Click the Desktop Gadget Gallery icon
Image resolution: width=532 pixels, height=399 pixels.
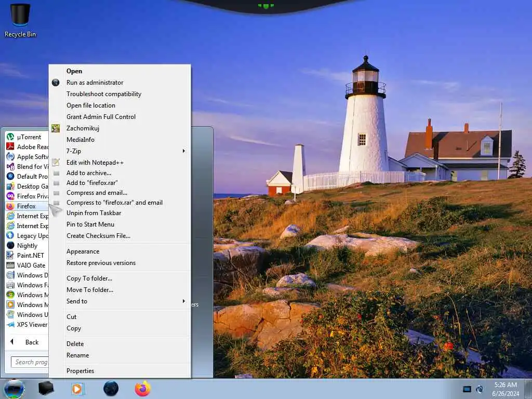(x=10, y=187)
